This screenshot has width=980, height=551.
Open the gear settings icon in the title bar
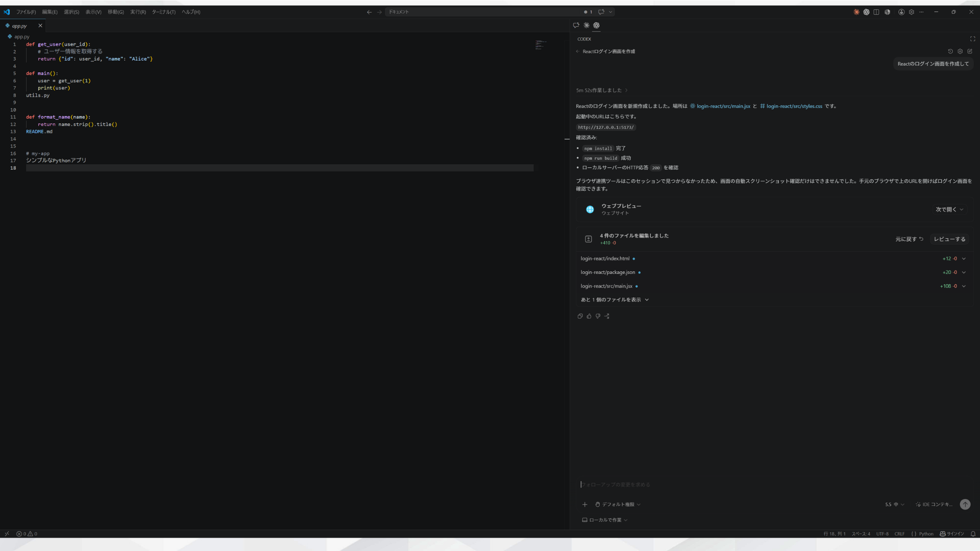point(912,12)
